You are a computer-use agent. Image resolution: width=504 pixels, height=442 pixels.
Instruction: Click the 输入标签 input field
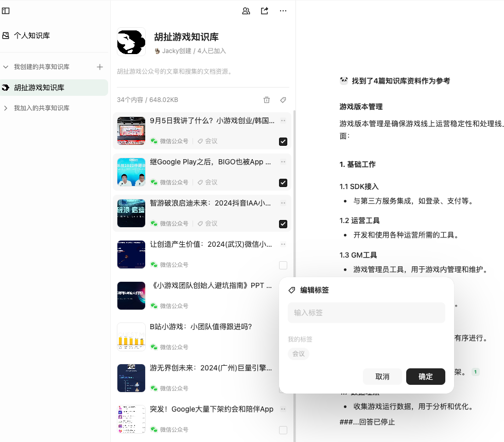[367, 313]
